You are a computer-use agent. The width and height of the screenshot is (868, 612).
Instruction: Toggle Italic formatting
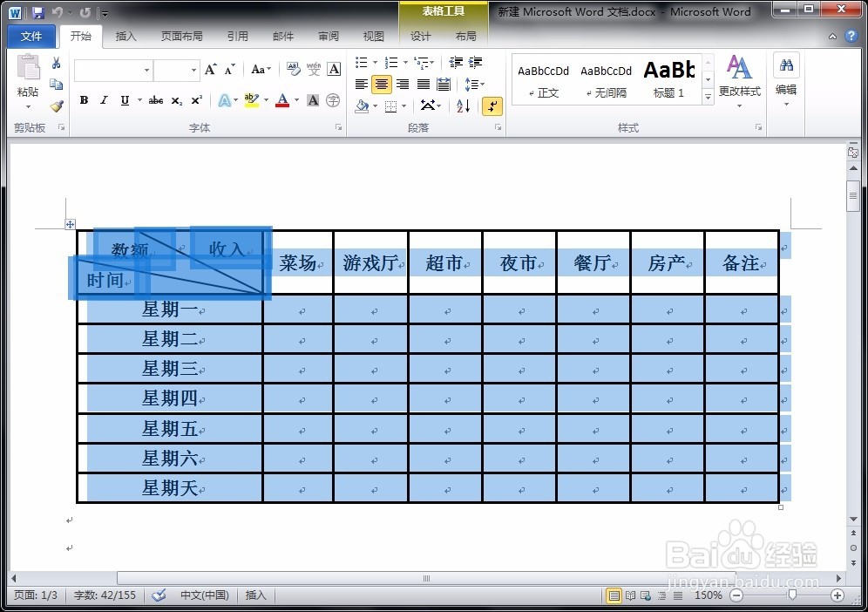tap(104, 100)
